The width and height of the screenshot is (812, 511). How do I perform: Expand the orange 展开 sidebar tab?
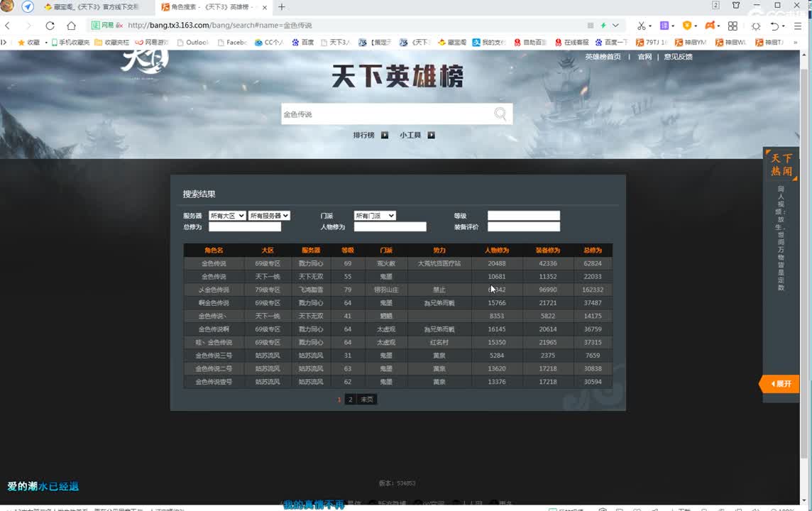point(779,384)
